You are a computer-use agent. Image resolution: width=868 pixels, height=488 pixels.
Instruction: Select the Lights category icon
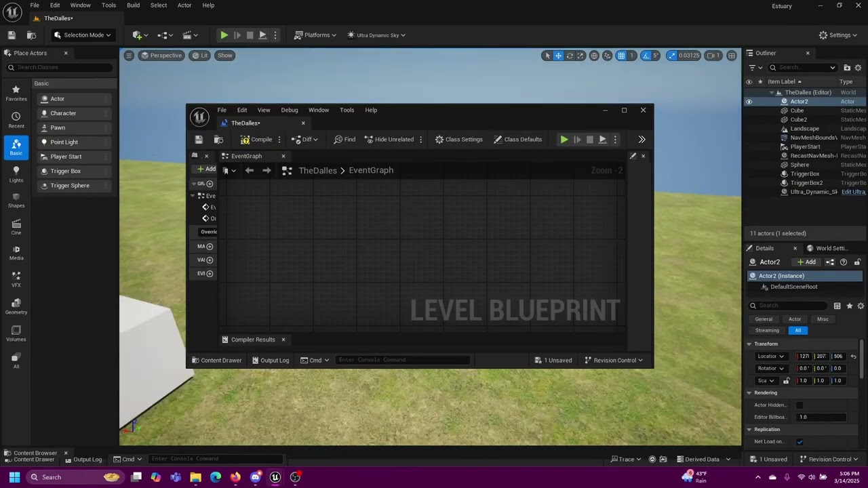[16, 175]
